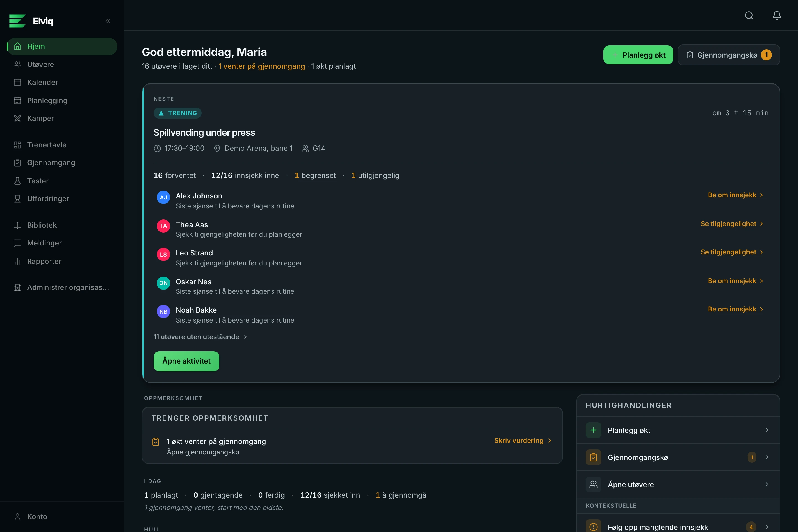The image size is (798, 532).
Task: Click the NB avatar for Noah Bakke
Action: (x=163, y=311)
